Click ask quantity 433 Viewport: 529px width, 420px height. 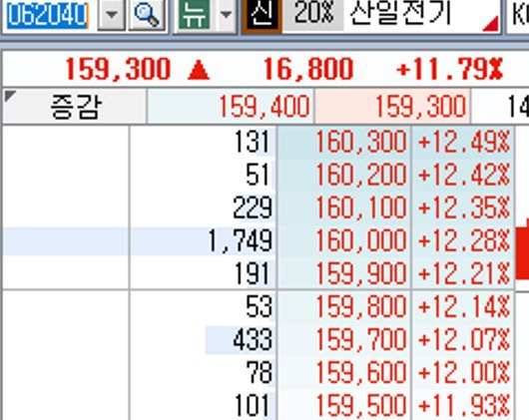pyautogui.click(x=253, y=340)
